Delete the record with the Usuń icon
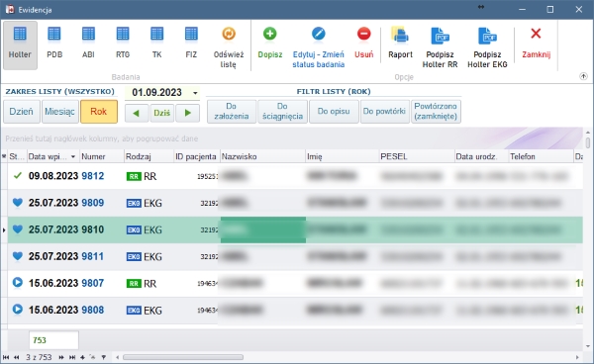This screenshot has height=364, width=594. [363, 34]
